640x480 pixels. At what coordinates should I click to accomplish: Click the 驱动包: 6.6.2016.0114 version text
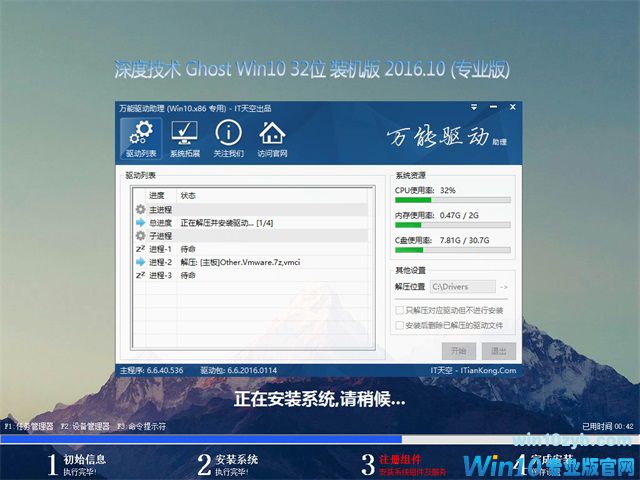coord(238,370)
